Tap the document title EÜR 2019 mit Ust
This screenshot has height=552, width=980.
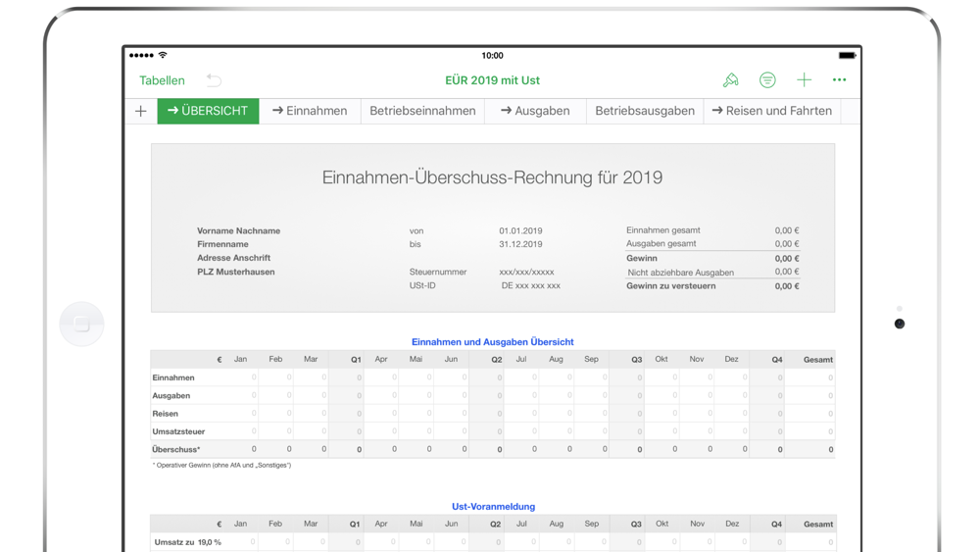click(493, 80)
